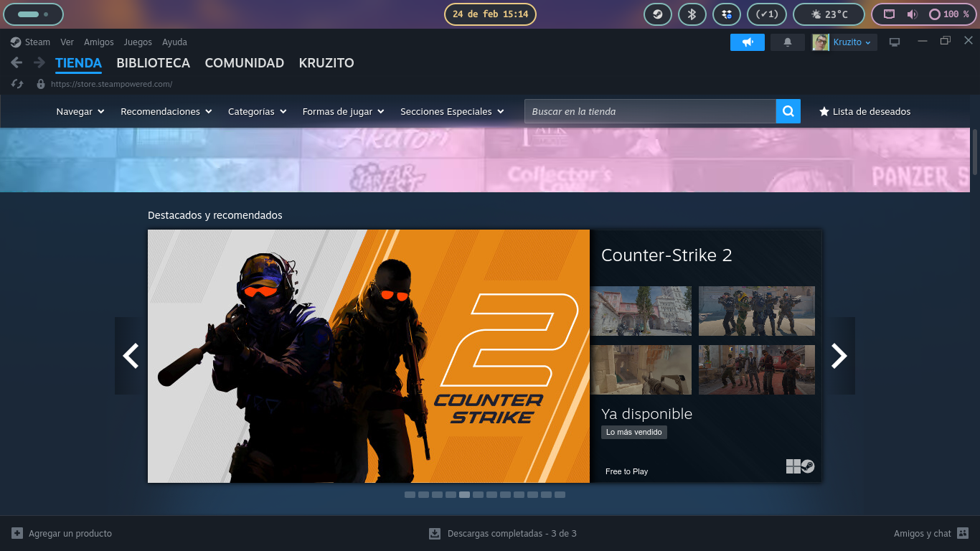Expand the Navegar dropdown
This screenshot has height=551, width=980.
pyautogui.click(x=80, y=111)
